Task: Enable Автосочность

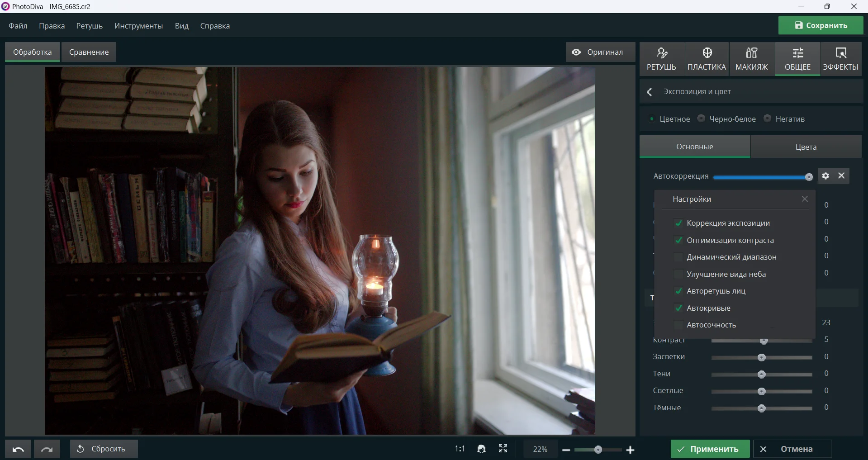Action: click(678, 325)
